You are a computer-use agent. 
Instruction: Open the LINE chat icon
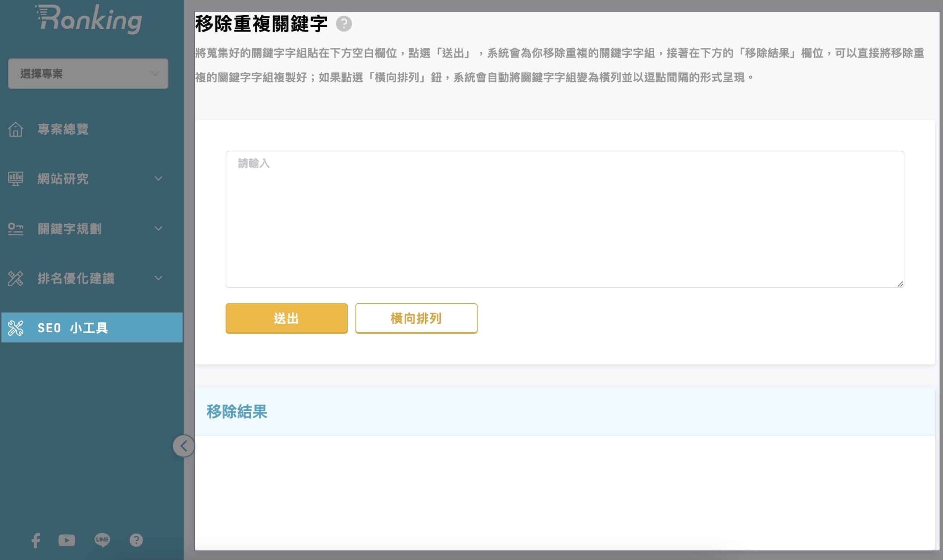coord(102,540)
